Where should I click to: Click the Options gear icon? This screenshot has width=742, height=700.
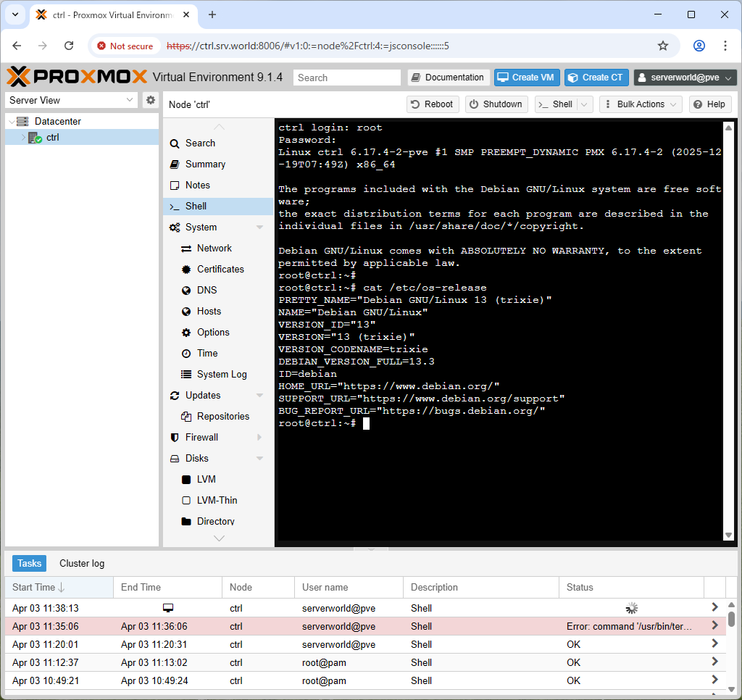click(186, 333)
